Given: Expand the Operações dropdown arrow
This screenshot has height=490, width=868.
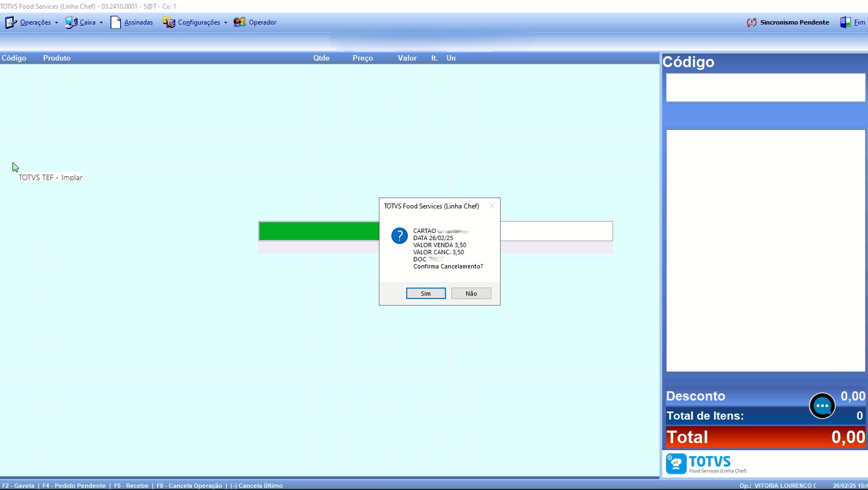Looking at the screenshot, I should tap(56, 23).
